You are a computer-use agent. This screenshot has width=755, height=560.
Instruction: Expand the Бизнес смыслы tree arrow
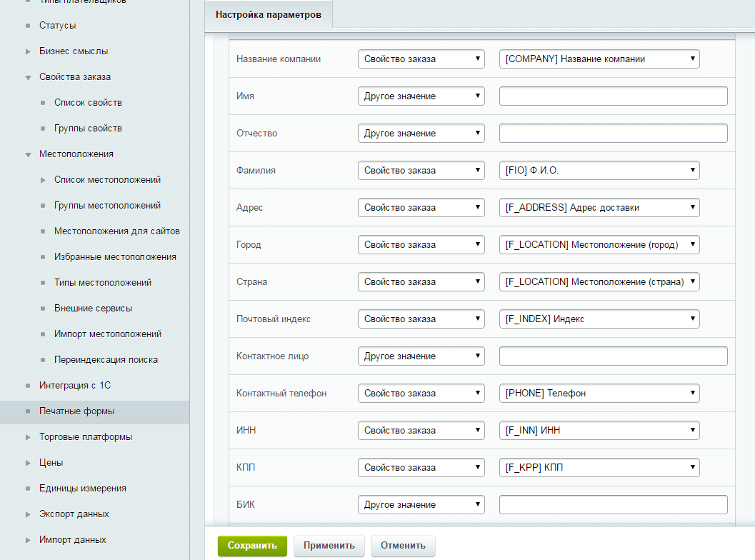(x=28, y=51)
